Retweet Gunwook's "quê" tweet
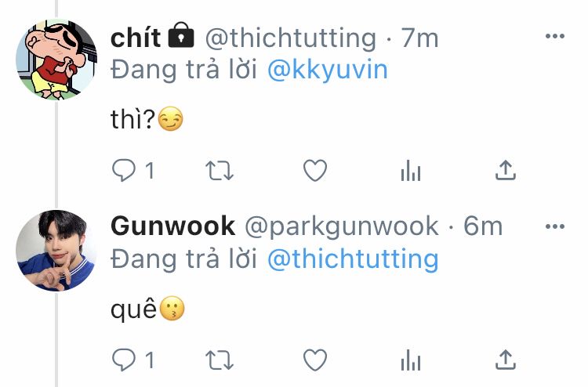 (220, 360)
